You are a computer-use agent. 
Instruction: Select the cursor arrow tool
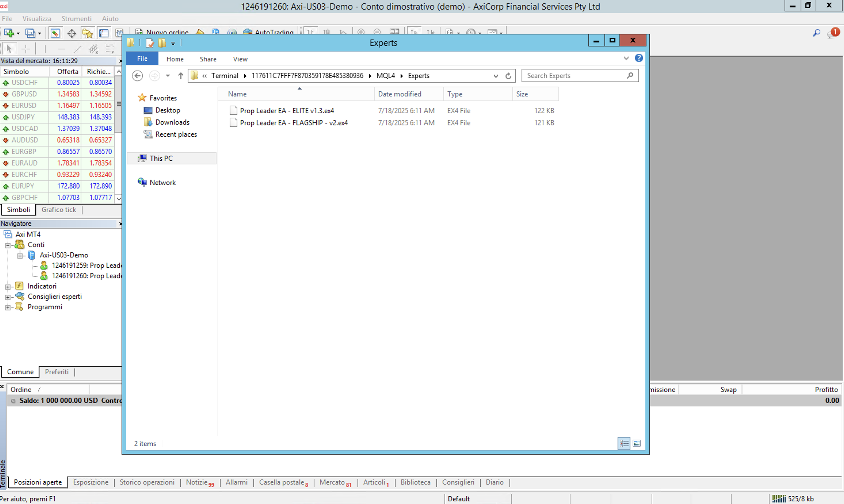pos(9,49)
